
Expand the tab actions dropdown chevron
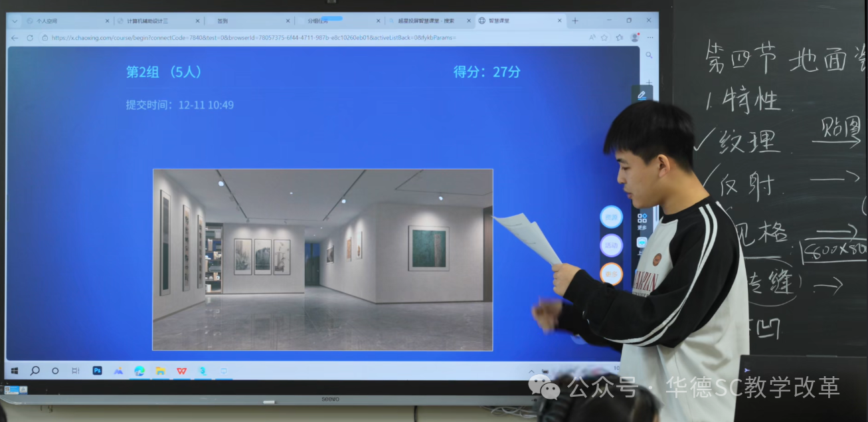[x=15, y=21]
